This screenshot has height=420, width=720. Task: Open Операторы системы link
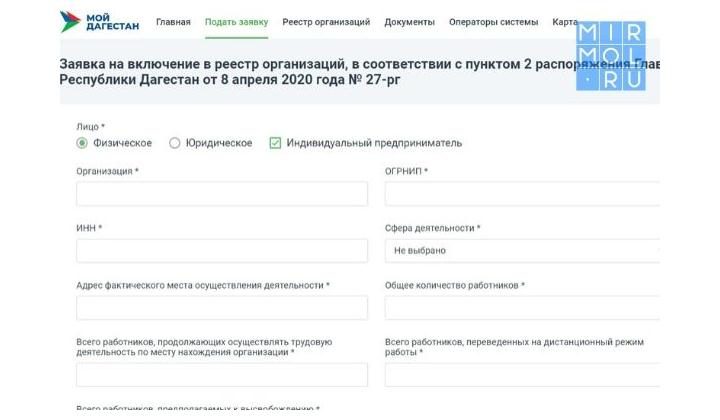pos(494,22)
